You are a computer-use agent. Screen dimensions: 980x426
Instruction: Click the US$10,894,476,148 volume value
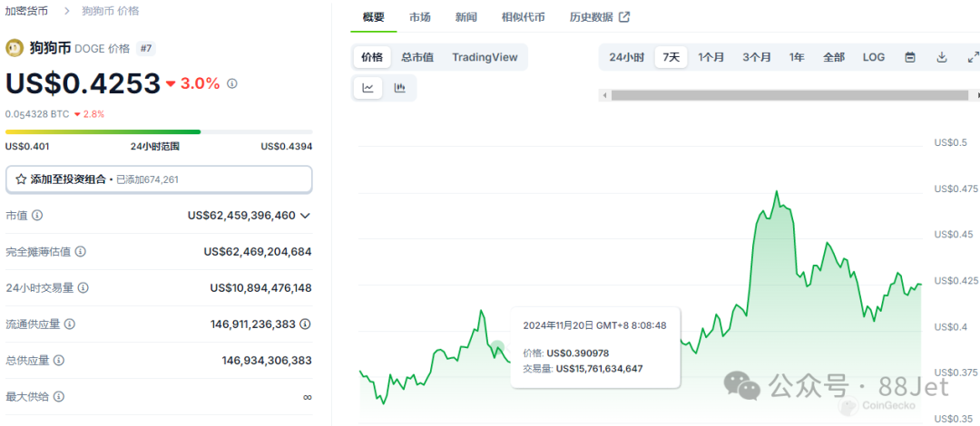tap(260, 288)
